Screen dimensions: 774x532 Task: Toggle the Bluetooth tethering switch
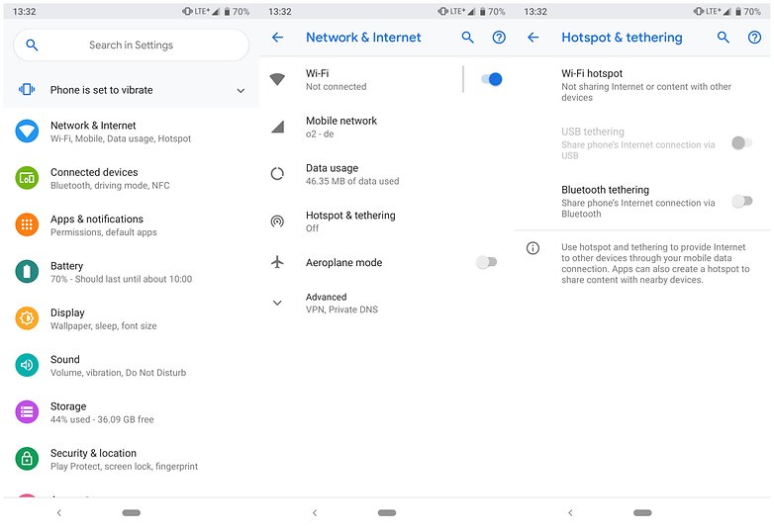[741, 201]
